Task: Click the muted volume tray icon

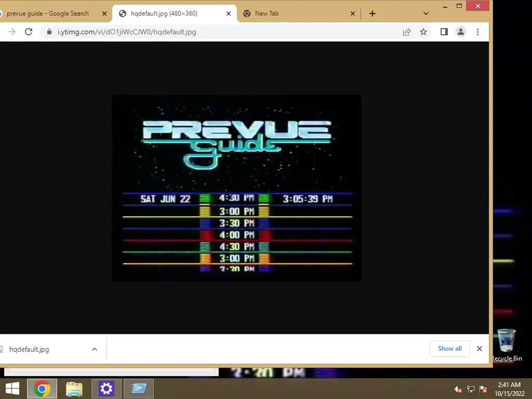Action: (x=458, y=389)
